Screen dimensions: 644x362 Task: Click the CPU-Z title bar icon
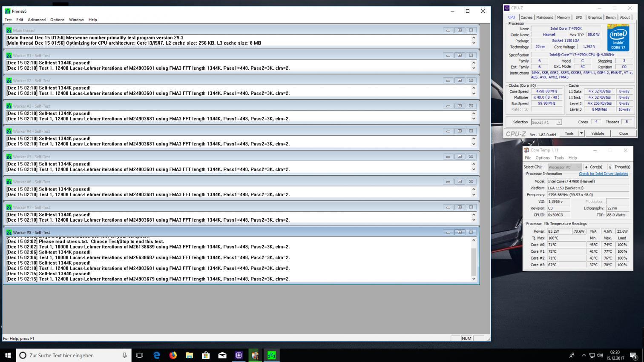[x=507, y=8]
